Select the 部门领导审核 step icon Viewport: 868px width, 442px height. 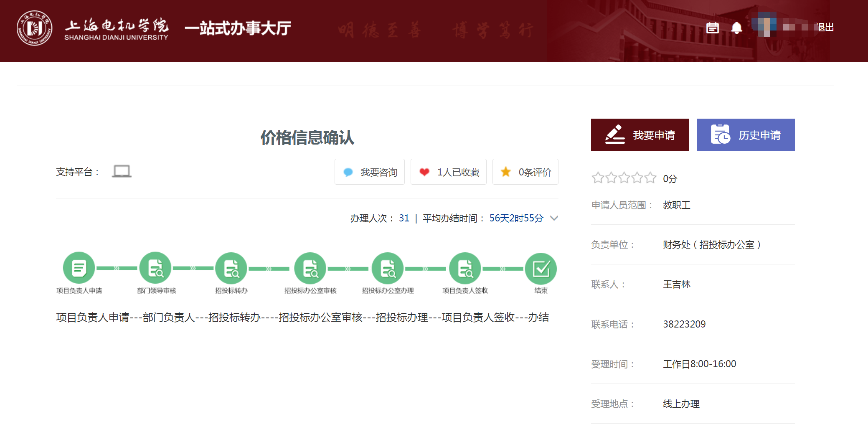pyautogui.click(x=156, y=268)
